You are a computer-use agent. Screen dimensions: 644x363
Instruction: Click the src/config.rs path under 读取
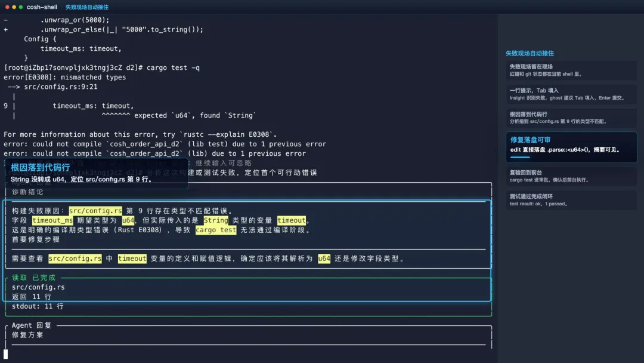tap(38, 287)
